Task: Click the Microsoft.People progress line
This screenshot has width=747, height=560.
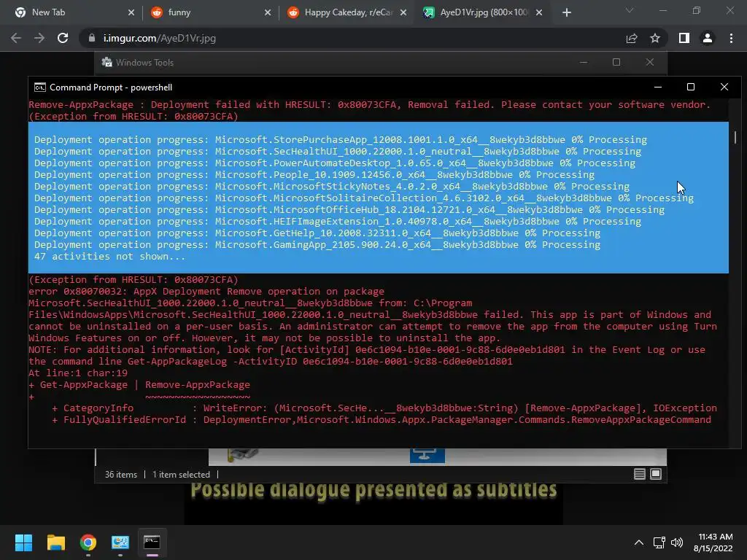Action: pos(314,175)
